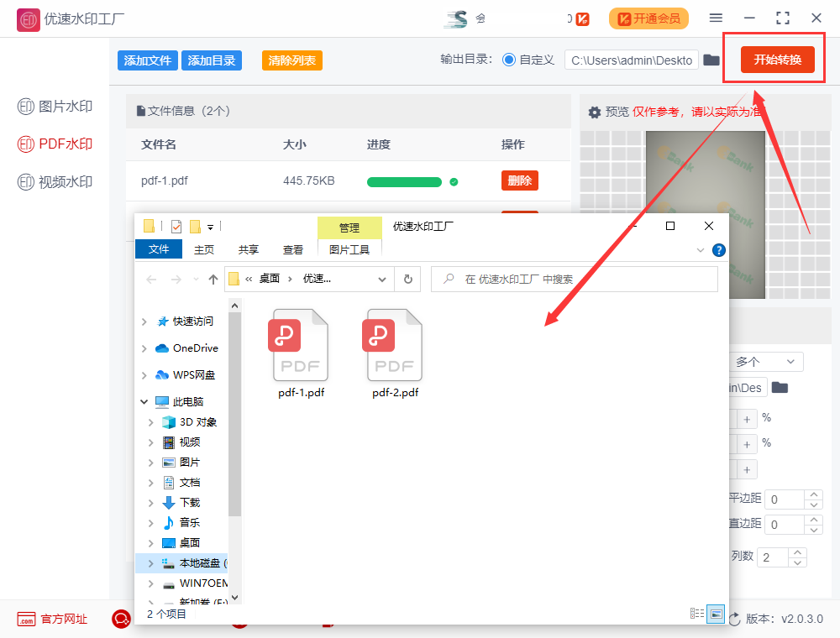Screen dimensions: 840x638
Task: Open the 查看 ribbon tab
Action: pyautogui.click(x=293, y=250)
